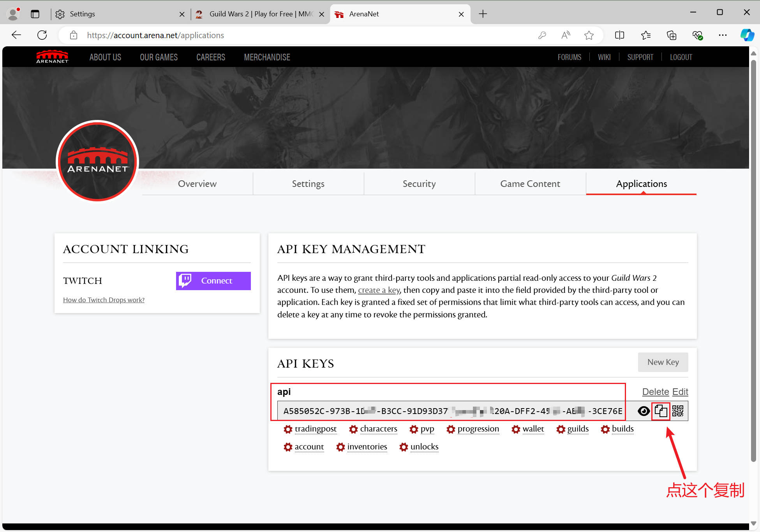Open the Overview account tab
Viewport: 760px width, 532px height.
coord(197,184)
